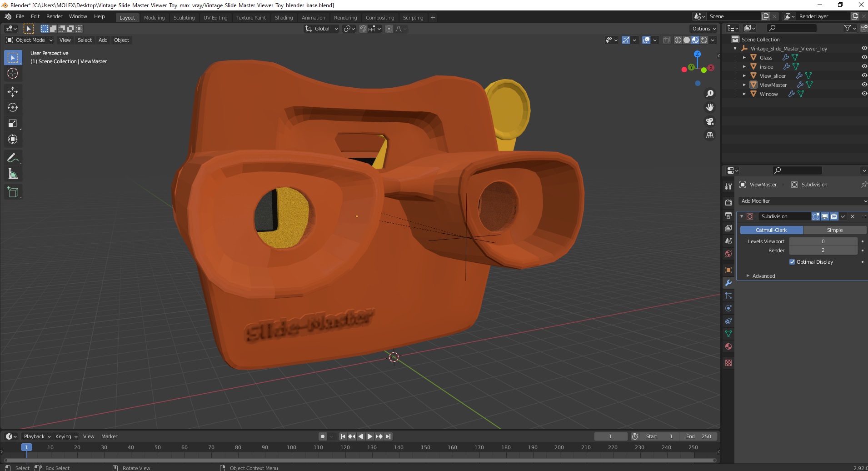Collapse the Vintage_Slide_Master_Viewer_Toy collection
The width and height of the screenshot is (868, 471).
[x=735, y=49]
